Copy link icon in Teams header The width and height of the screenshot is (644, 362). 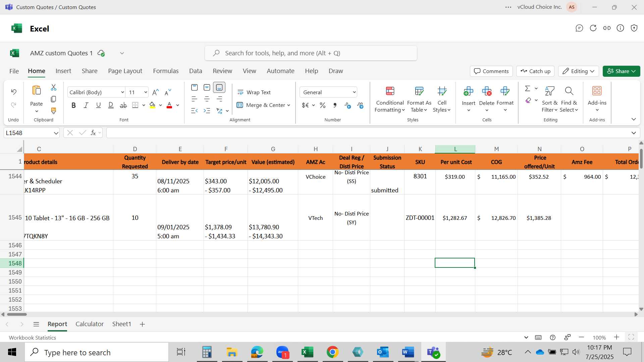coord(607,28)
